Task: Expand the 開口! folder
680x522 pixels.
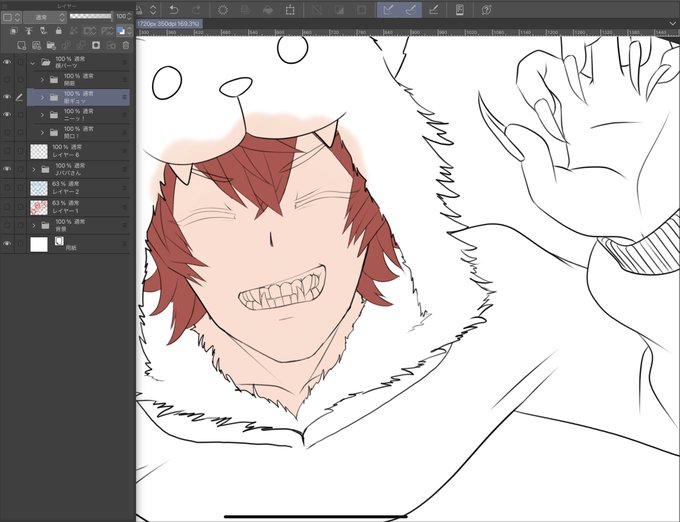Action: click(42, 132)
